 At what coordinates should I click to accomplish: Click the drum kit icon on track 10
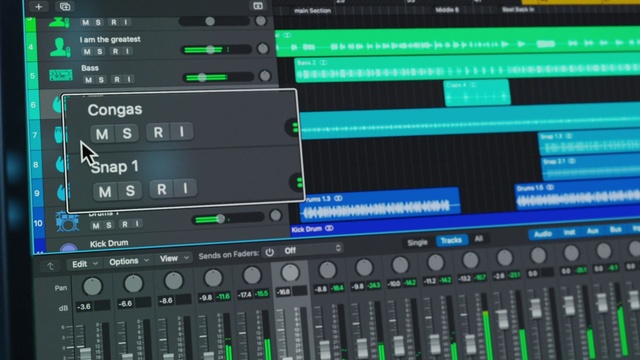pyautogui.click(x=67, y=222)
